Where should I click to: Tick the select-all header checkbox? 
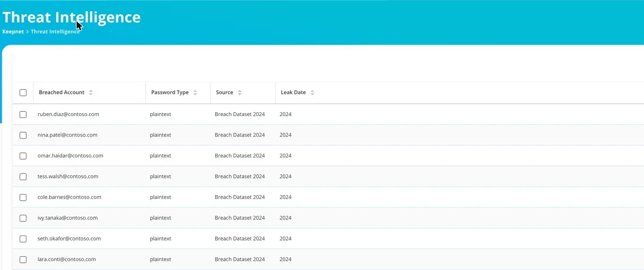tap(23, 93)
